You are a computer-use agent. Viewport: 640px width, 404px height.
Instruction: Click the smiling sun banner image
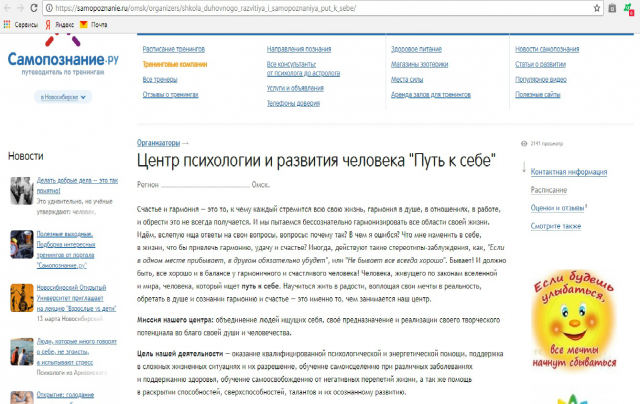point(574,320)
